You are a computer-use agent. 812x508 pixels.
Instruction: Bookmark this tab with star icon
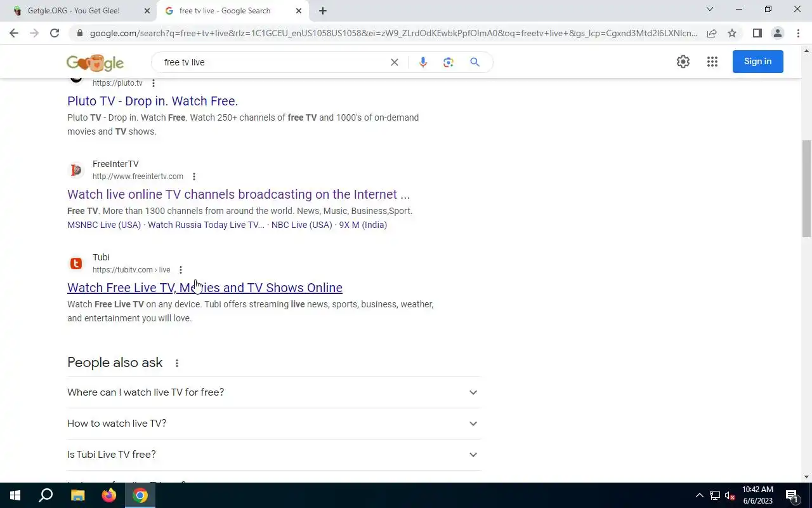[732, 33]
